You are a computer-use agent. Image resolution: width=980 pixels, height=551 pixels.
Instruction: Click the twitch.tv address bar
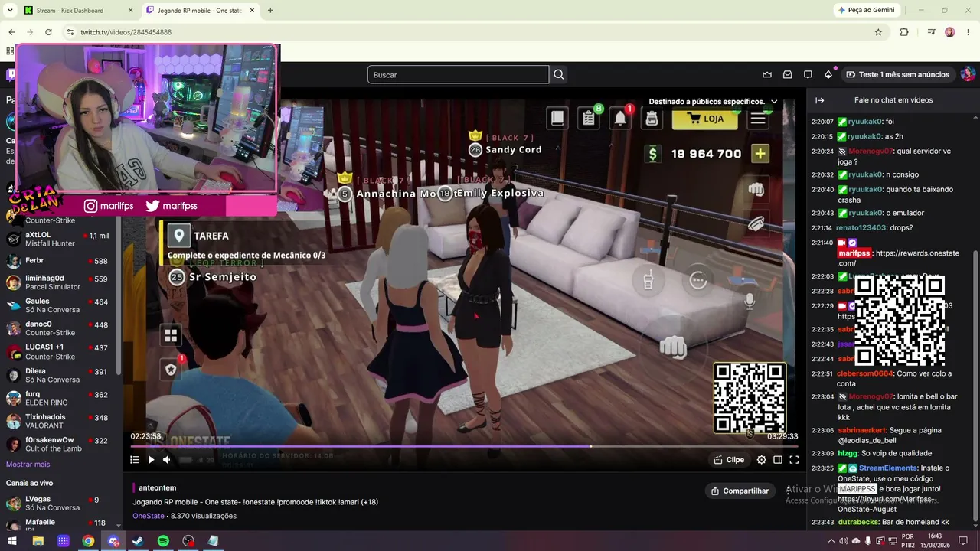pos(475,32)
